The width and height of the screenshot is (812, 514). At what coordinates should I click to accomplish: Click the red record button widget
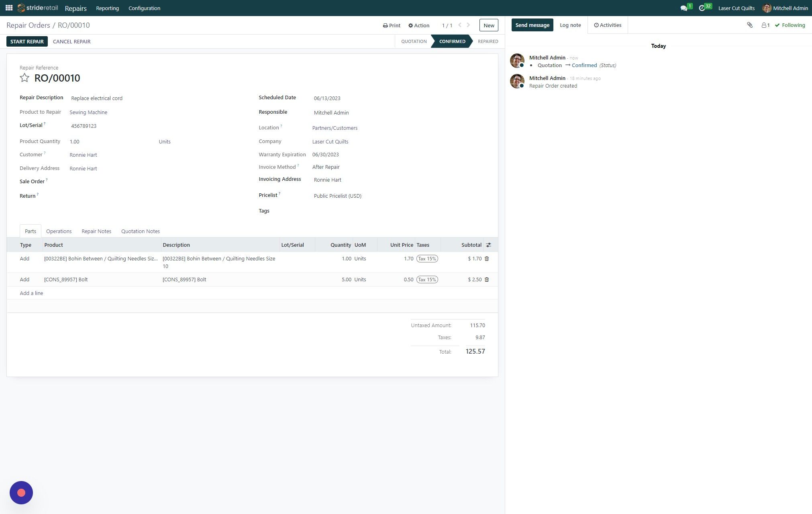click(x=21, y=493)
